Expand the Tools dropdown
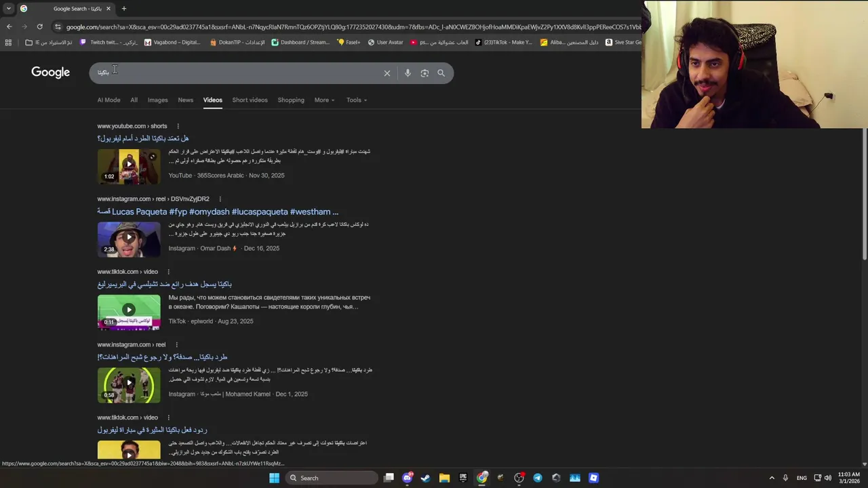 (357, 100)
